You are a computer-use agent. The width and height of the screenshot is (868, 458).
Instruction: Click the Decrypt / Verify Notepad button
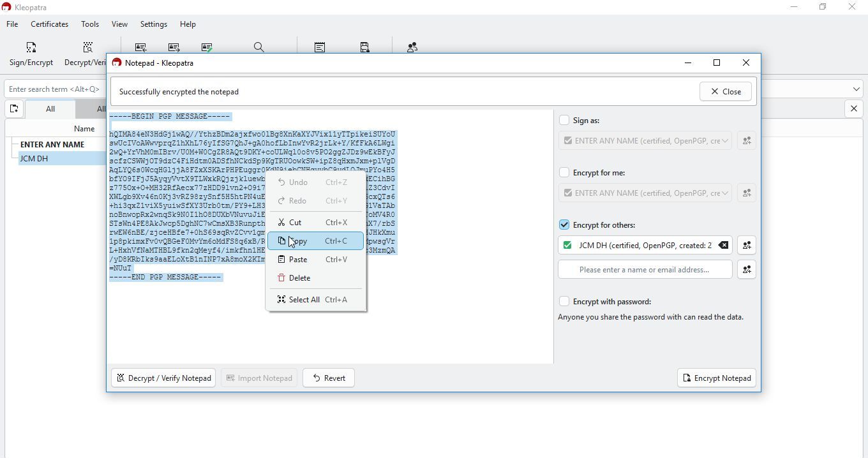163,378
